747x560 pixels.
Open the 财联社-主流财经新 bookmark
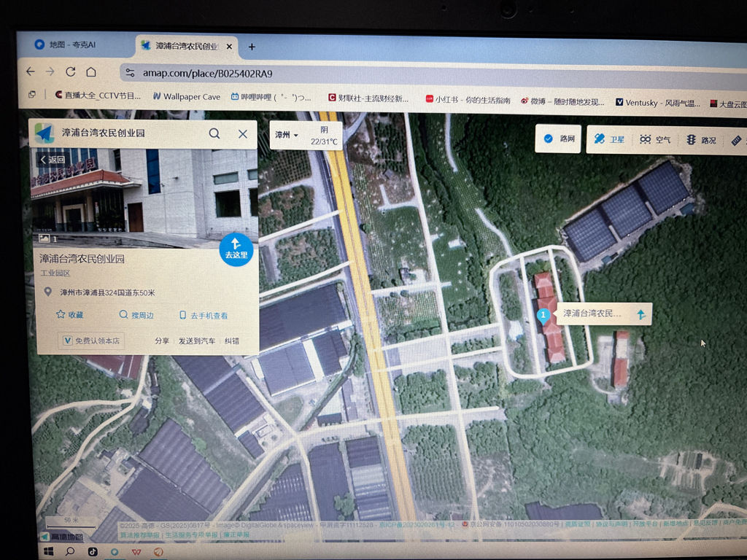(368, 98)
